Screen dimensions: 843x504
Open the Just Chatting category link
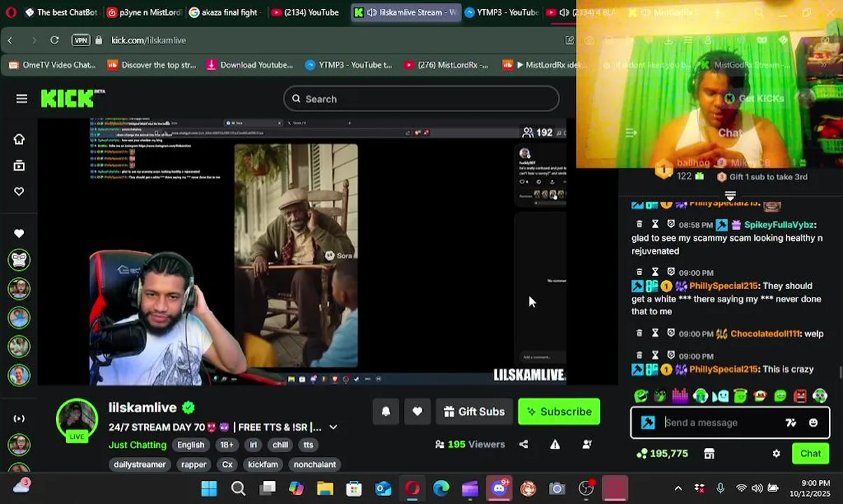click(137, 444)
